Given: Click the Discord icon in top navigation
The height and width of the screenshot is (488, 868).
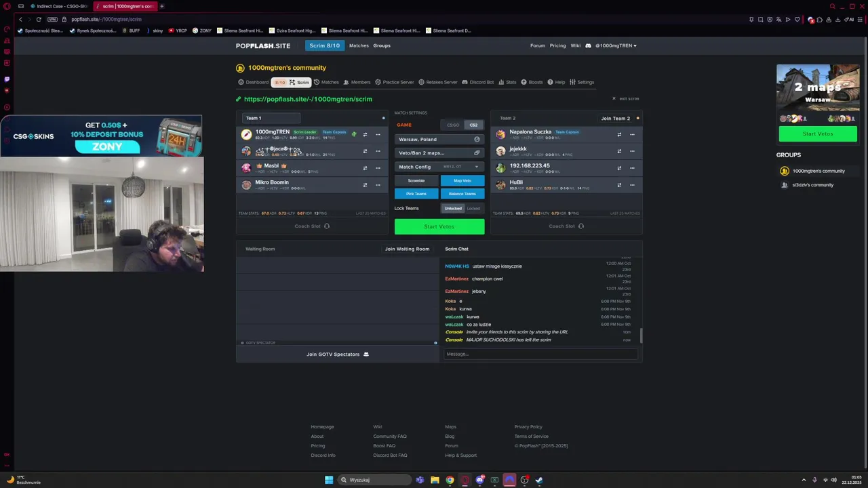Looking at the screenshot, I should 589,45.
